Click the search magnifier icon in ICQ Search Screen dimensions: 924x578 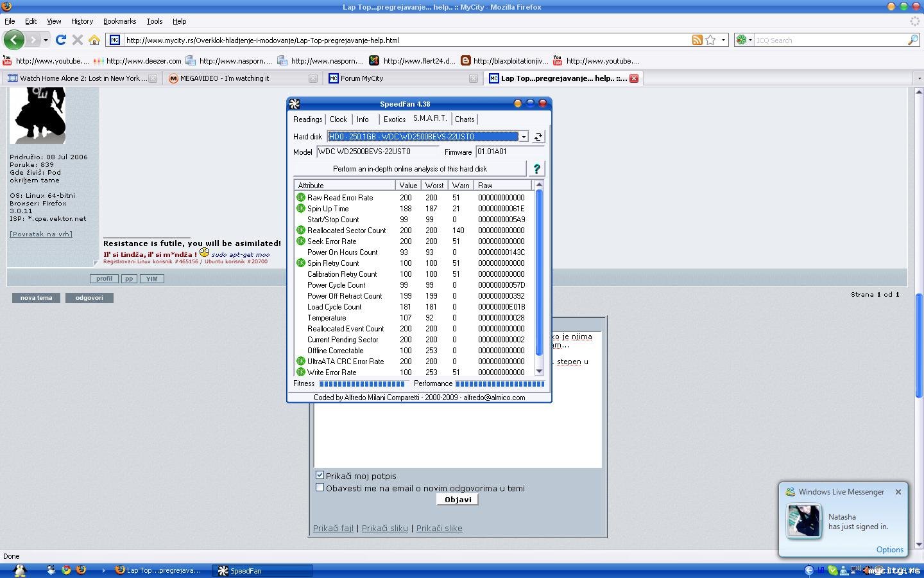912,40
